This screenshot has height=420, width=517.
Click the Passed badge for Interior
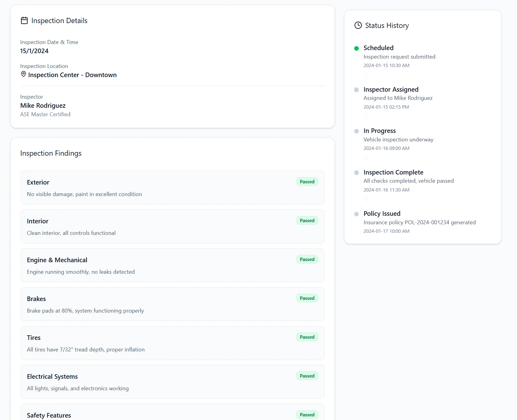(307, 221)
